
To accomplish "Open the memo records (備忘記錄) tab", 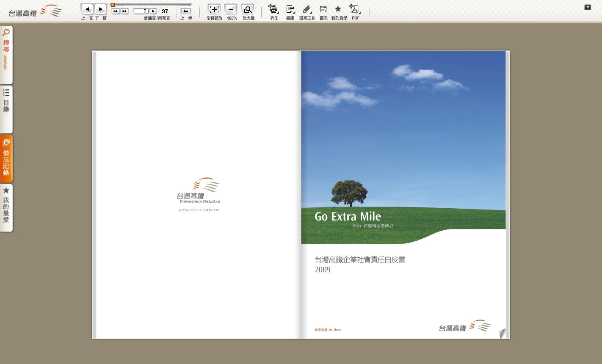I will pos(6,159).
